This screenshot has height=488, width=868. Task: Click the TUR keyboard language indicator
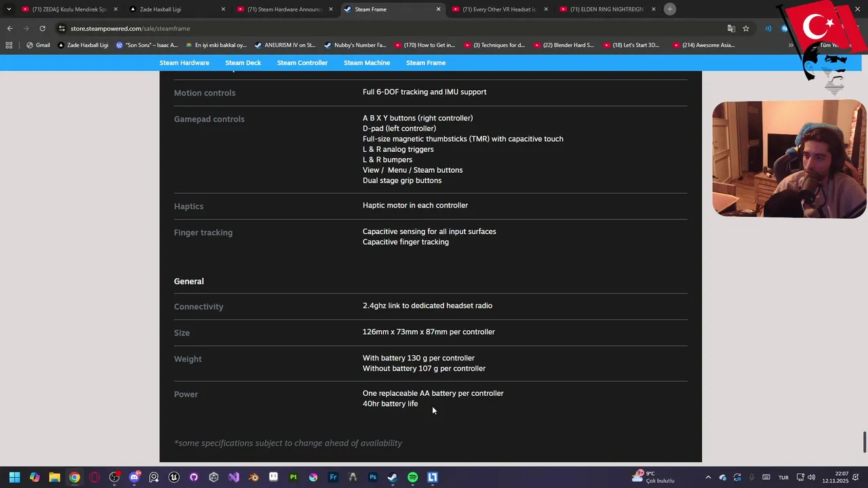pos(783,477)
